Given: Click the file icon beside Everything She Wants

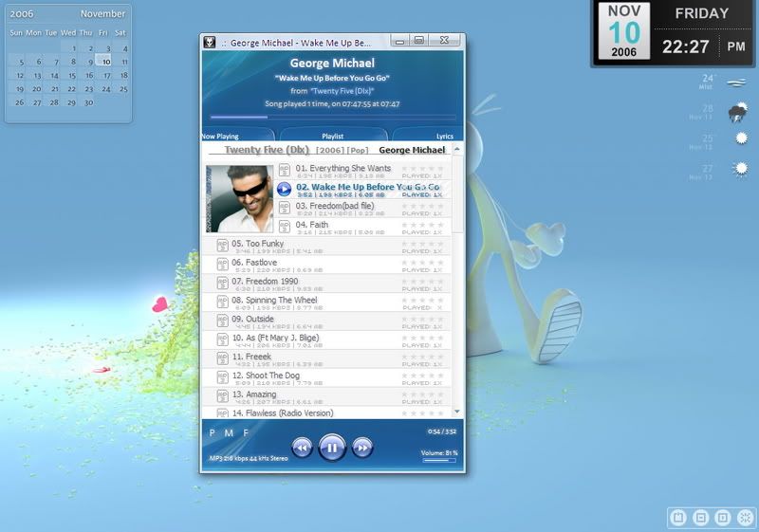Looking at the screenshot, I should [285, 171].
